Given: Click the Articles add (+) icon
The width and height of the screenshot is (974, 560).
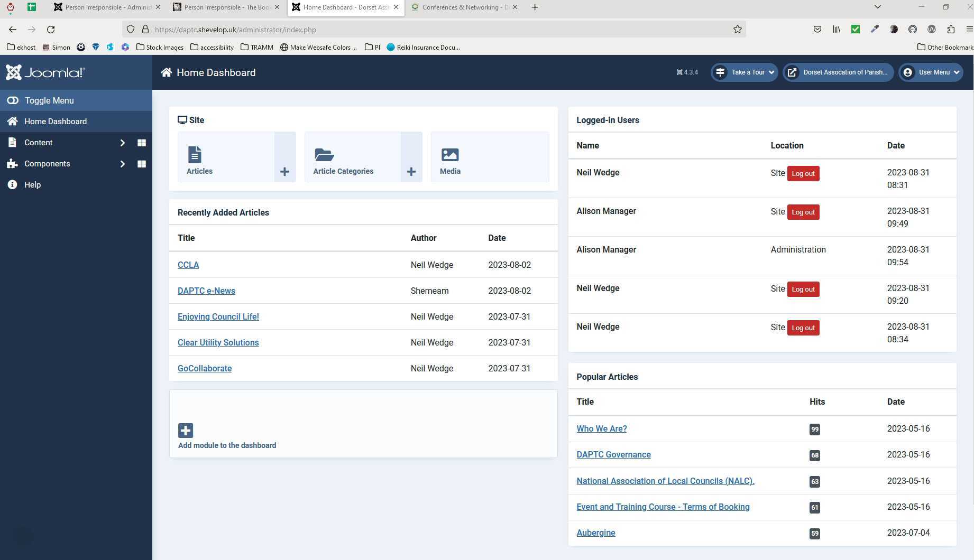Looking at the screenshot, I should [x=284, y=171].
